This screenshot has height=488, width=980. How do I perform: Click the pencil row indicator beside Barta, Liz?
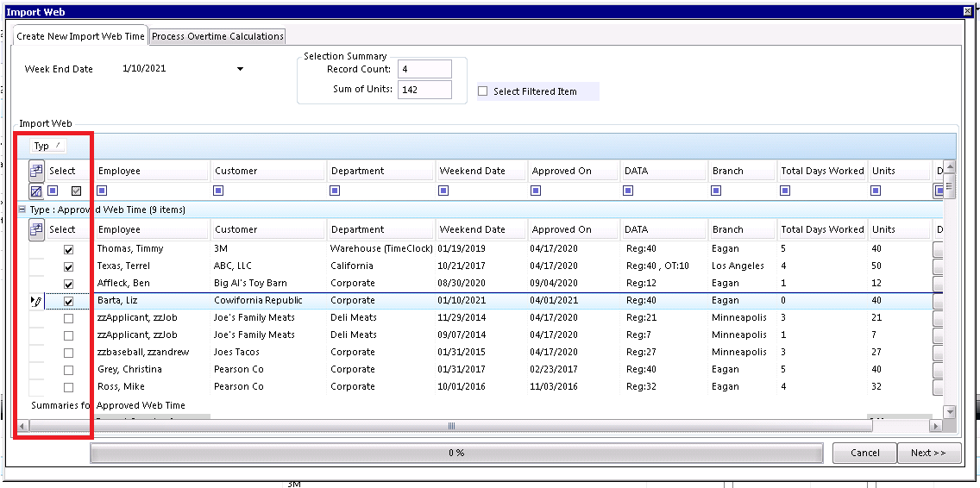pos(36,301)
